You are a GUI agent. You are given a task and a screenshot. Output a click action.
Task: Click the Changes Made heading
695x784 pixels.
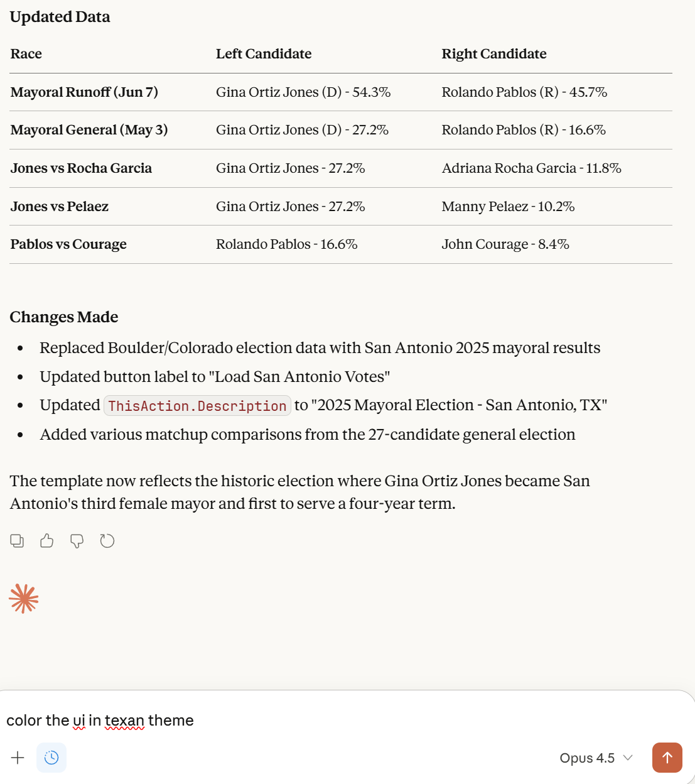click(x=64, y=317)
